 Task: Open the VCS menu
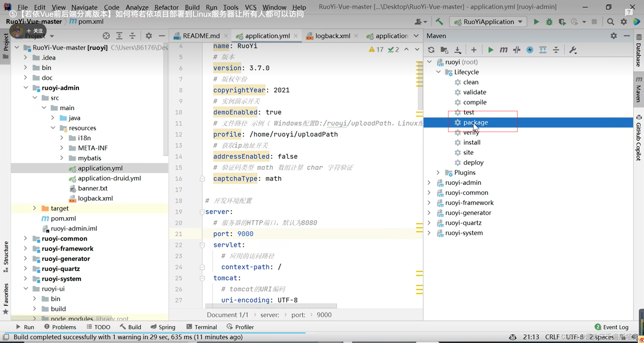click(251, 7)
